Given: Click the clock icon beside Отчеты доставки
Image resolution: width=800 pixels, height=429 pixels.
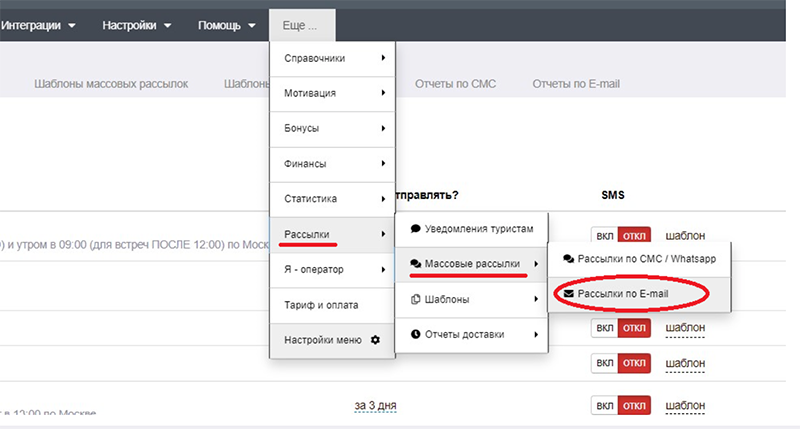Looking at the screenshot, I should (x=415, y=334).
